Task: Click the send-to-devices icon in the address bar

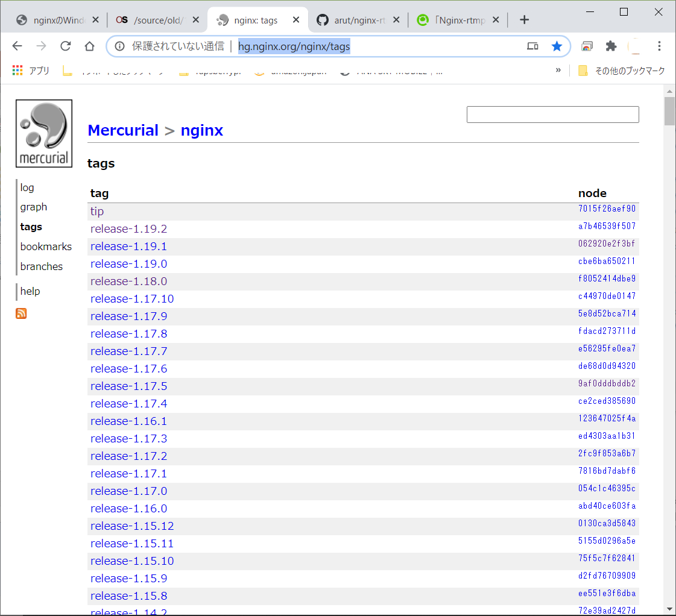Action: click(532, 46)
